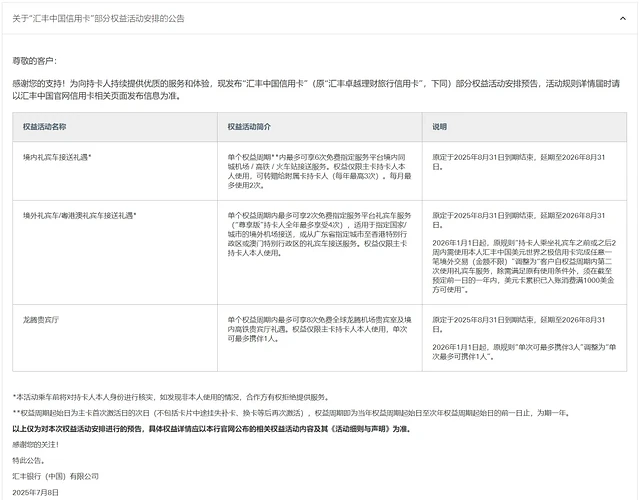Click the column header 权益活动简介

tap(249, 127)
